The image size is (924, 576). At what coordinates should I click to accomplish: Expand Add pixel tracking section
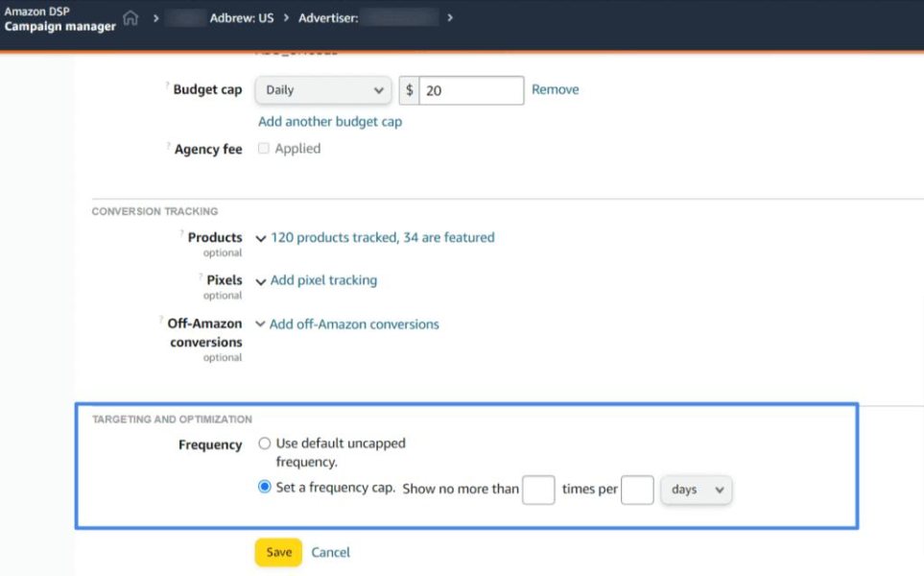pos(317,280)
